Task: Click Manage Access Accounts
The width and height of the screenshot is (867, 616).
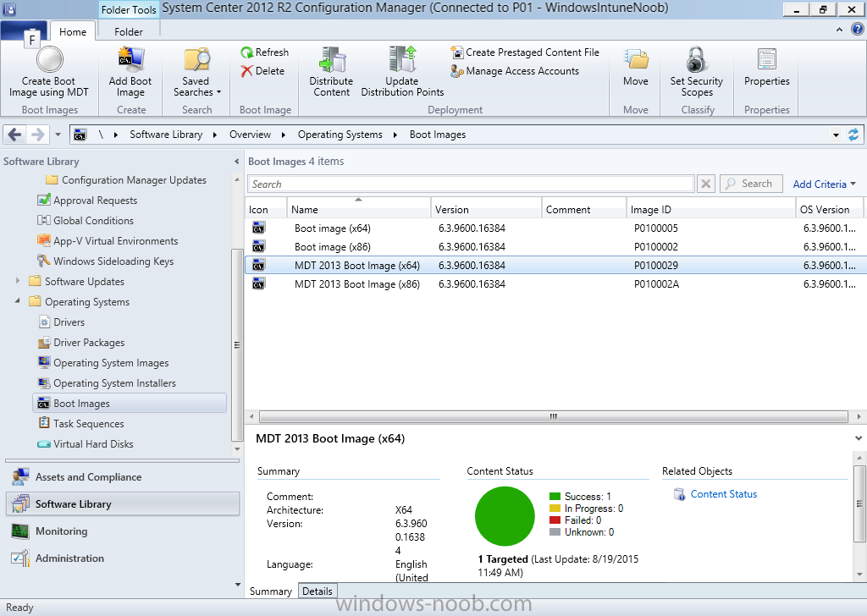Action: (515, 71)
